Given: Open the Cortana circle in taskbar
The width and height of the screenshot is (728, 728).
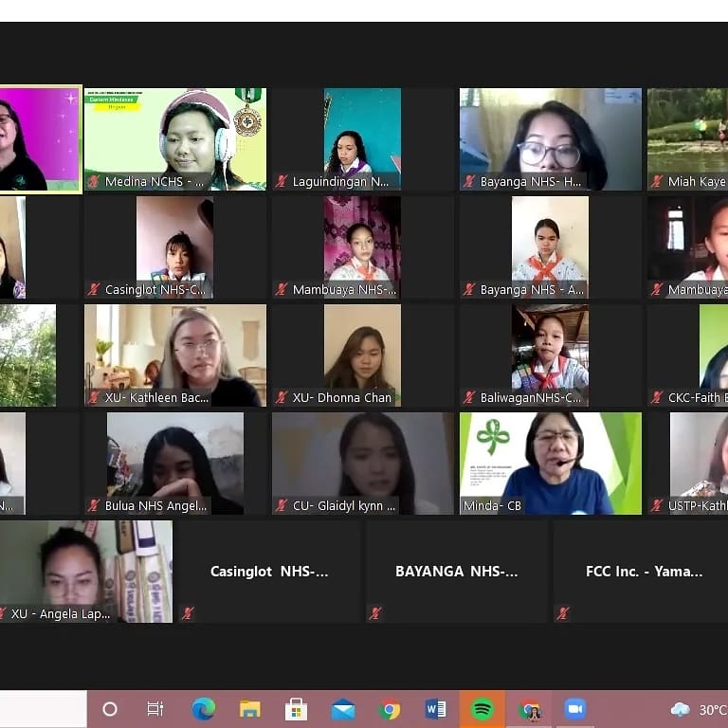Looking at the screenshot, I should [110, 709].
